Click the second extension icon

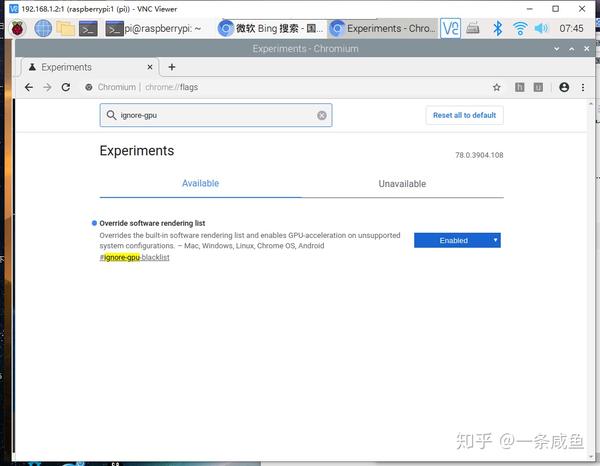tap(538, 88)
